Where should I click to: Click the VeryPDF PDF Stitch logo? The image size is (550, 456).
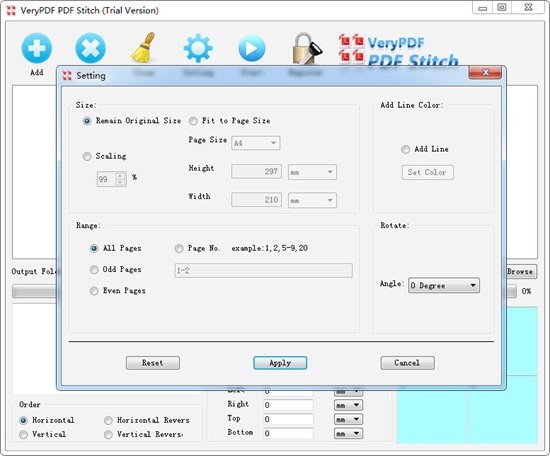click(398, 50)
